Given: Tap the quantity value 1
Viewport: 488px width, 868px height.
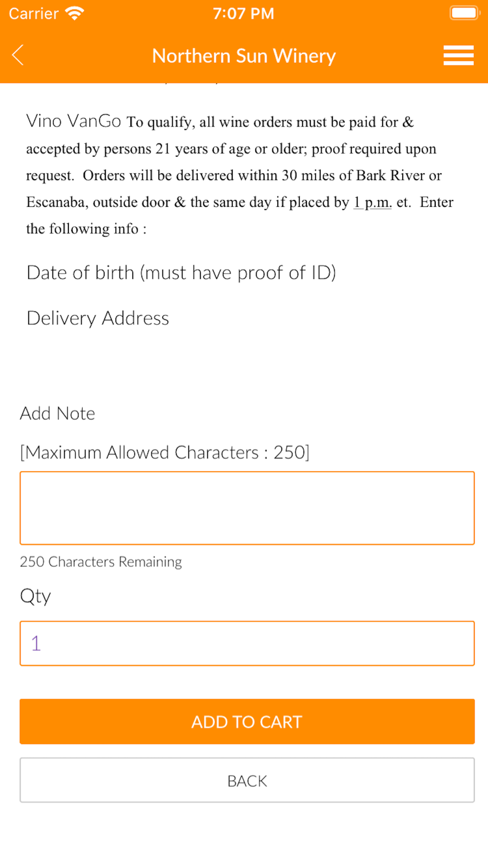Looking at the screenshot, I should click(x=36, y=643).
